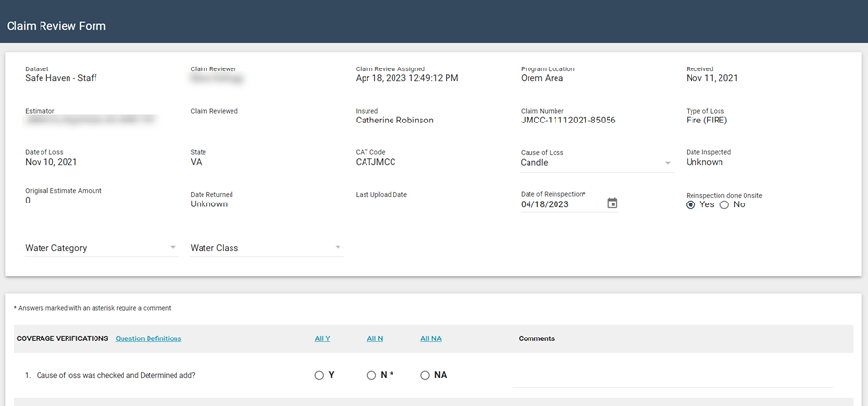
Task: Click the COVERAGE VERIFICATIONS heading
Action: [63, 338]
